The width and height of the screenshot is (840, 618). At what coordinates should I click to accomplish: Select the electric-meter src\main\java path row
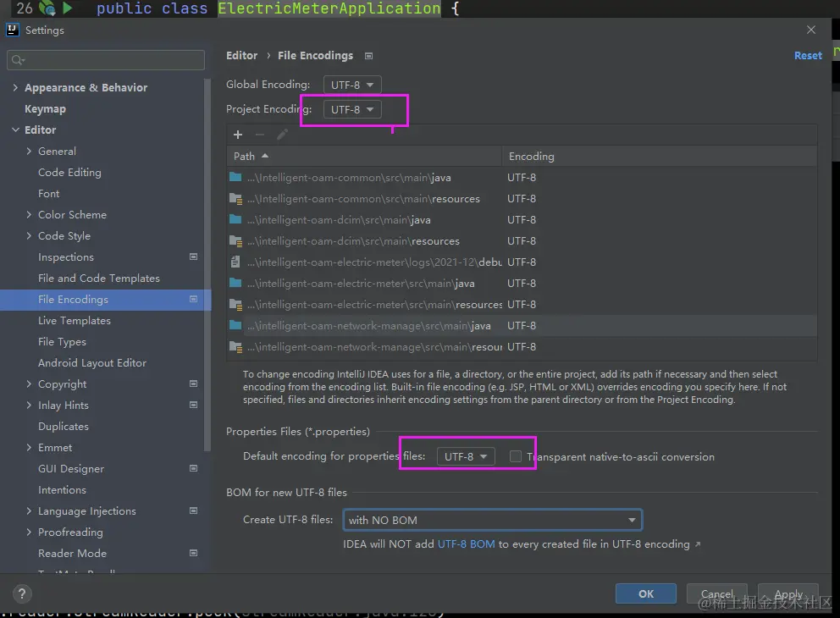pos(522,283)
